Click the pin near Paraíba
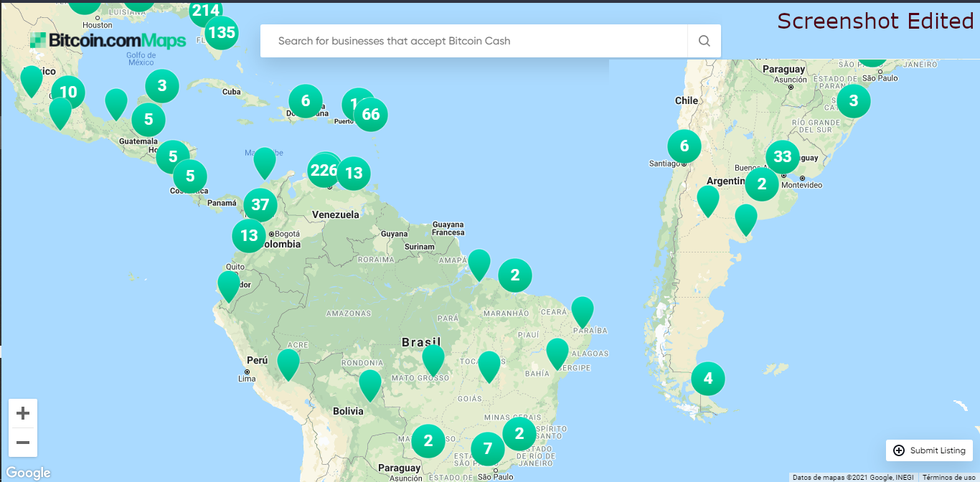Image resolution: width=980 pixels, height=482 pixels. click(583, 312)
